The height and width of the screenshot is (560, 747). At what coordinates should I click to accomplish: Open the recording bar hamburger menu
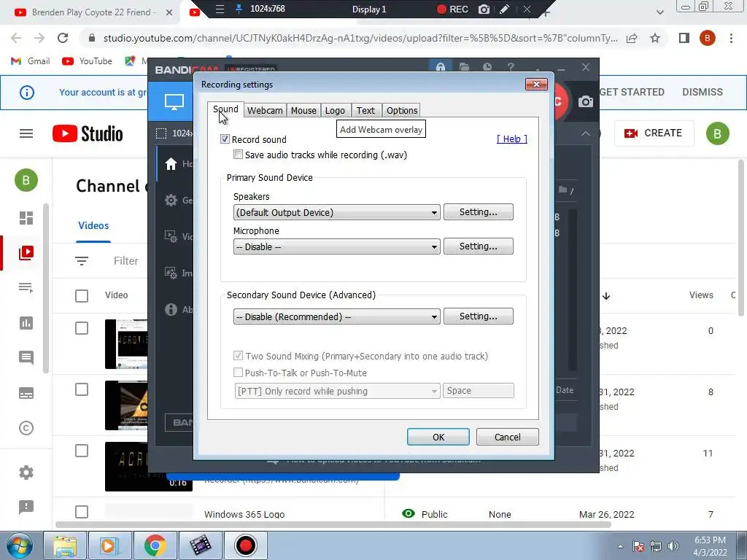(x=220, y=9)
